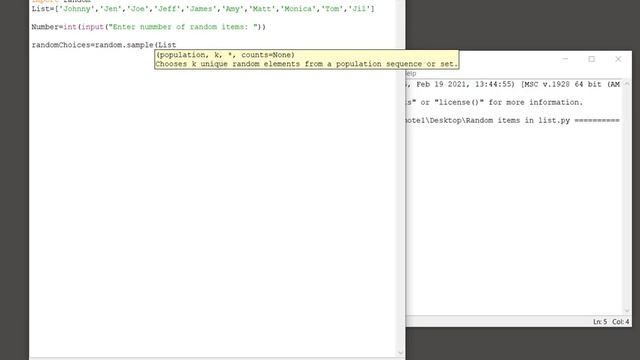
Task: Click the 'Johnny' string in the list
Action: click(x=77, y=9)
